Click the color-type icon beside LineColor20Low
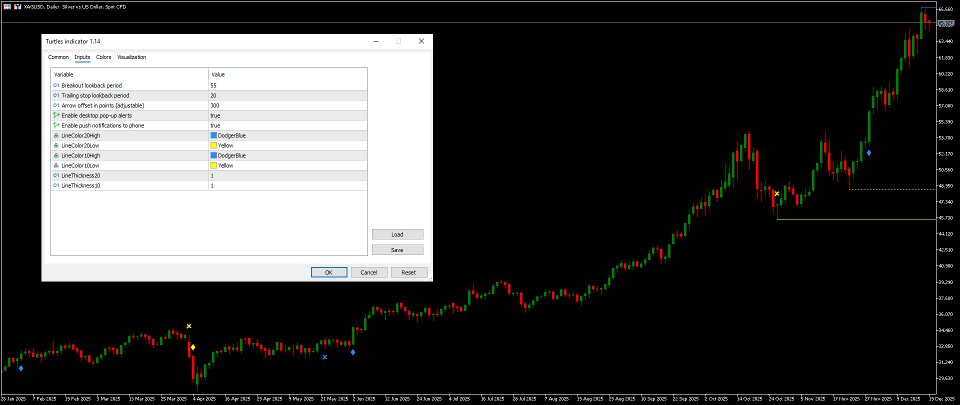Image resolution: width=960 pixels, height=405 pixels. [56, 146]
